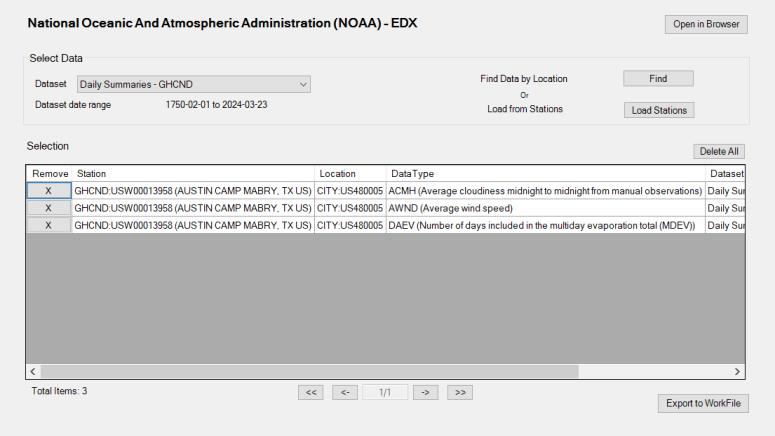The height and width of the screenshot is (436, 775).
Task: Sort by the Station column header
Action: click(x=193, y=173)
